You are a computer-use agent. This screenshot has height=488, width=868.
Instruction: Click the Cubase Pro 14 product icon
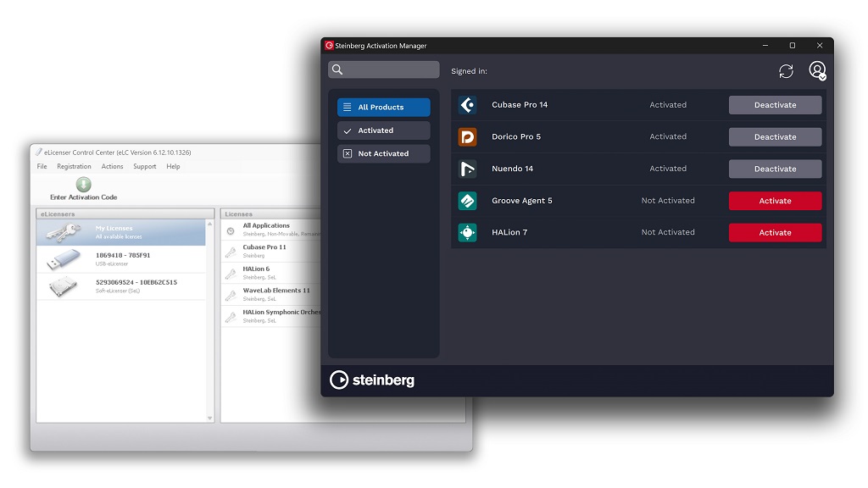467,104
